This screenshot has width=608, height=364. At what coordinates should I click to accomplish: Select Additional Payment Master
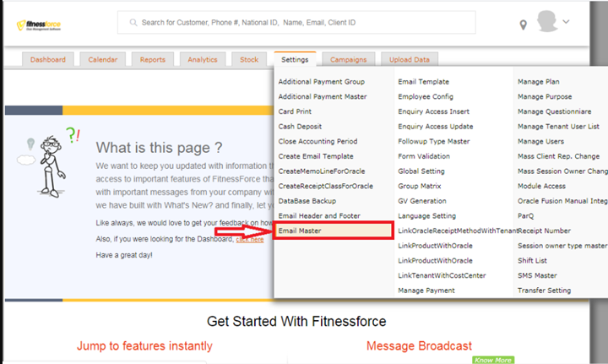click(323, 96)
